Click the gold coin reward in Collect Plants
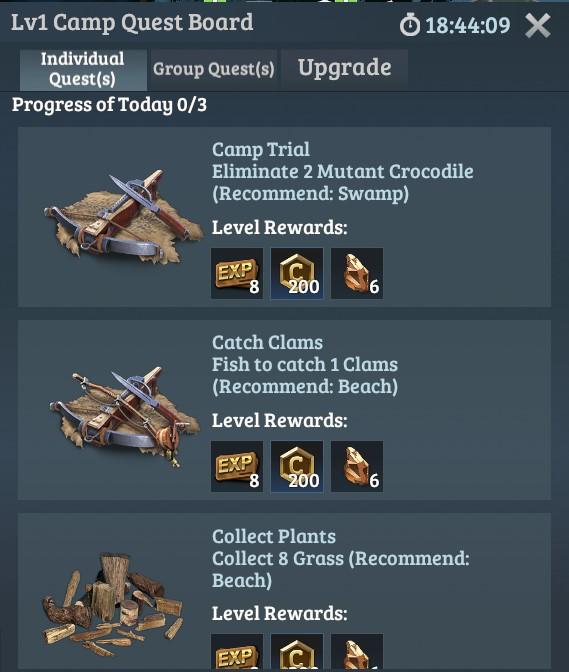The width and height of the screenshot is (569, 672). point(297,653)
